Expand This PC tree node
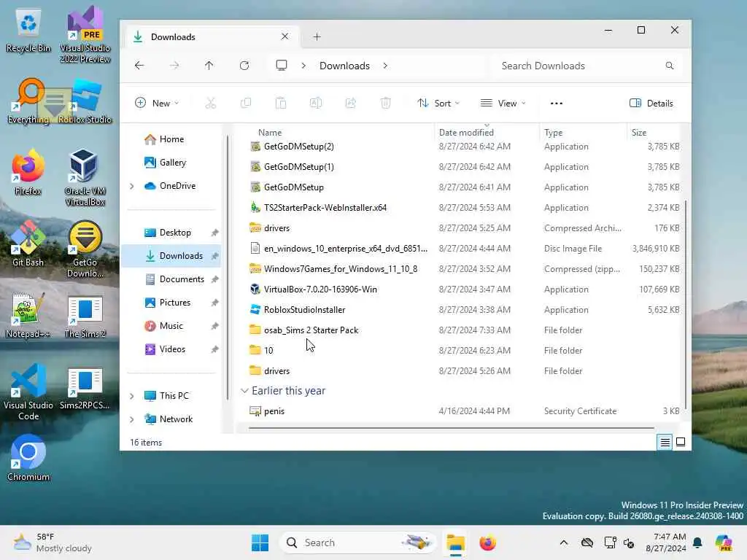747x560 pixels. click(x=132, y=396)
